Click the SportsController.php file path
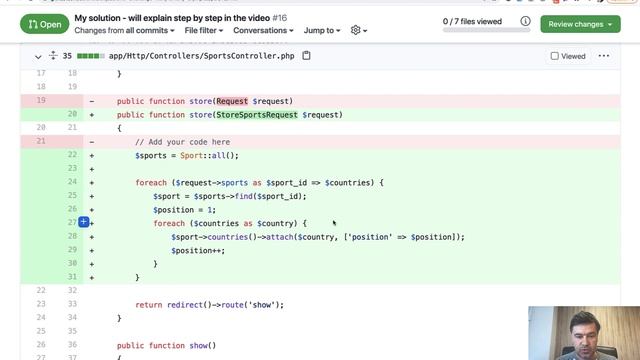 pyautogui.click(x=202, y=56)
